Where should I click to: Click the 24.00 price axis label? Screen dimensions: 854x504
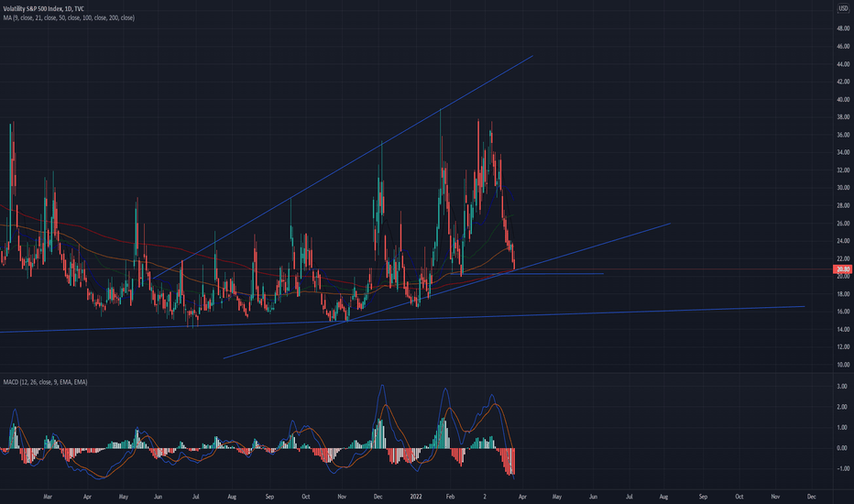pos(843,241)
